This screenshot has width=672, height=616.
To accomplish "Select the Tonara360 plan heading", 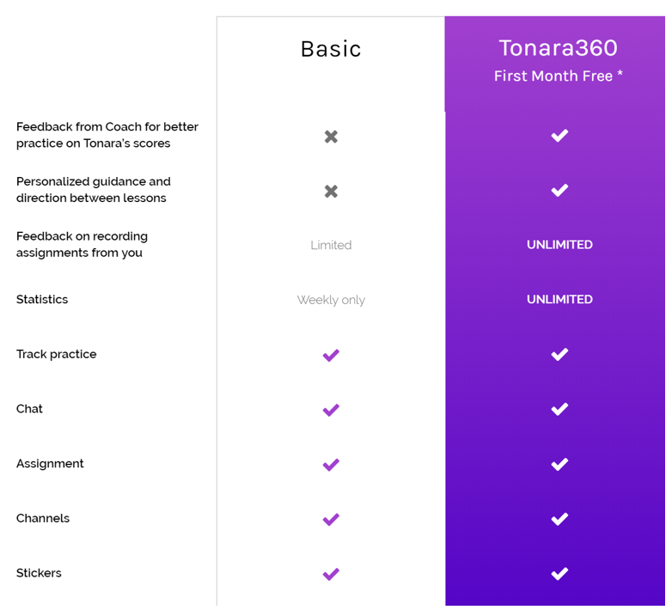I will (x=559, y=47).
